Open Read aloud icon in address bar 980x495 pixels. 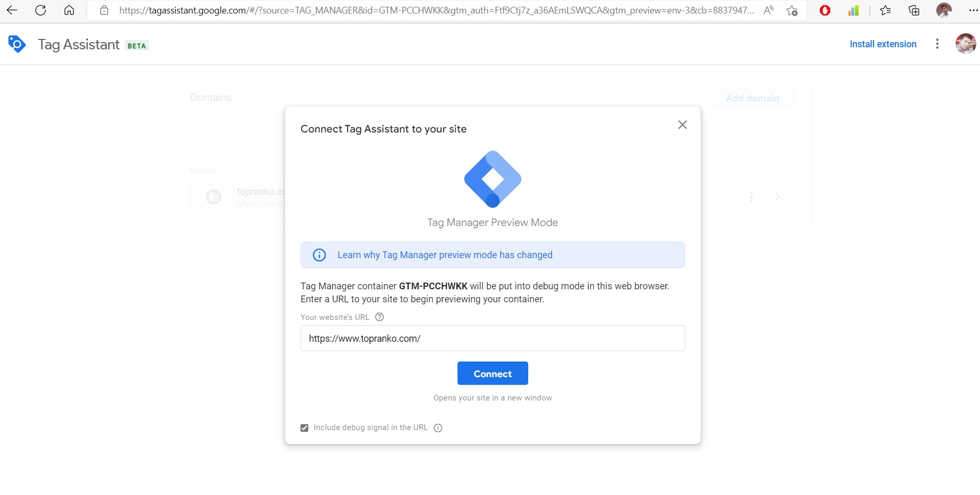point(768,10)
